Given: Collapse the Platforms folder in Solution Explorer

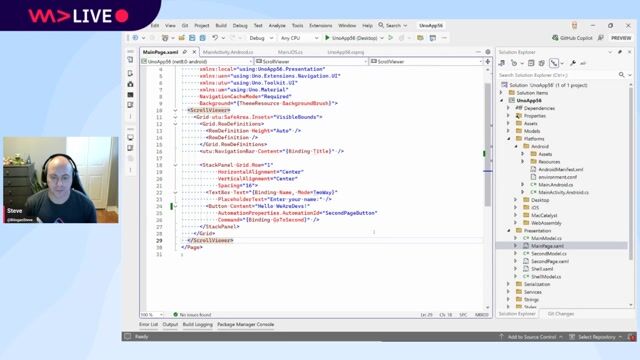Looking at the screenshot, I should pyautogui.click(x=509, y=139).
